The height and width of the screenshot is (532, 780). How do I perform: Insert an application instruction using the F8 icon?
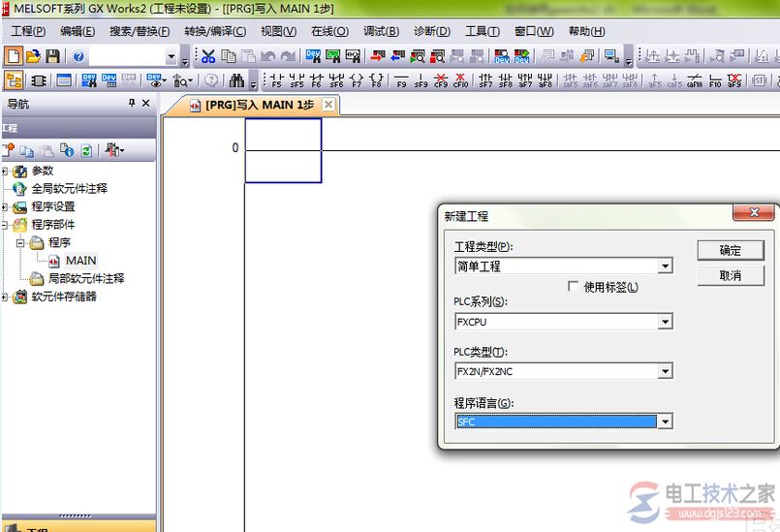click(377, 80)
